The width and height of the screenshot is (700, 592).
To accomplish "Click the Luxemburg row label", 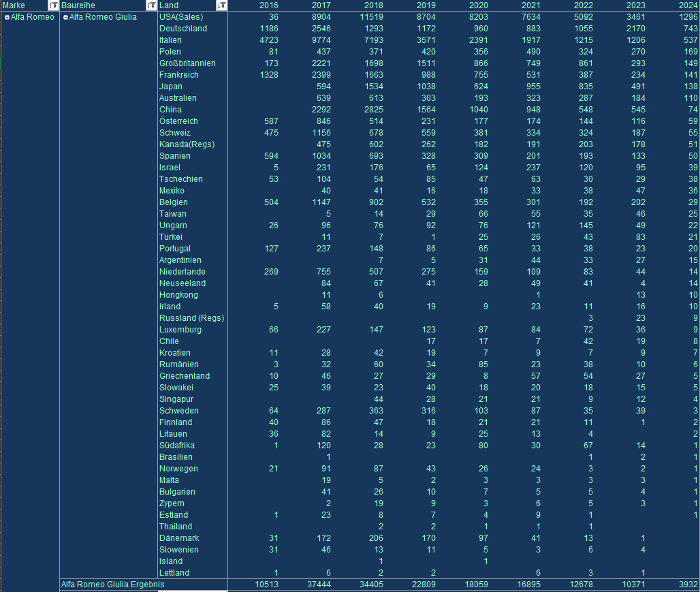I will [180, 330].
